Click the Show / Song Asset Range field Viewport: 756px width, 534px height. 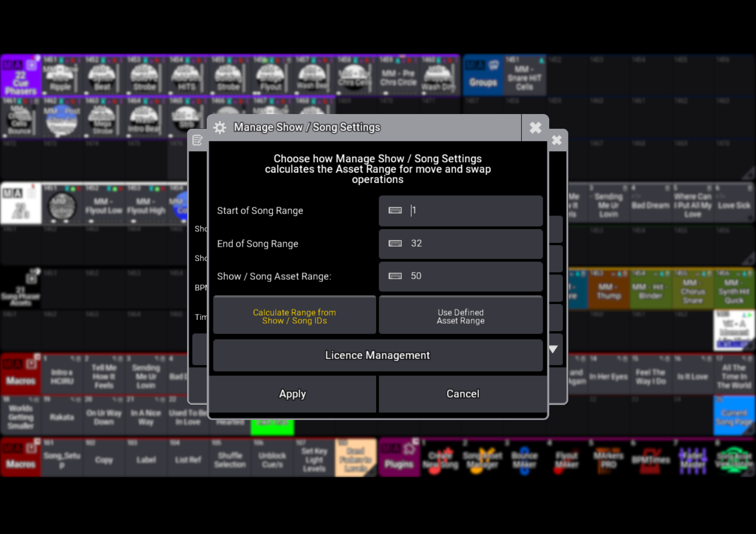(x=461, y=276)
